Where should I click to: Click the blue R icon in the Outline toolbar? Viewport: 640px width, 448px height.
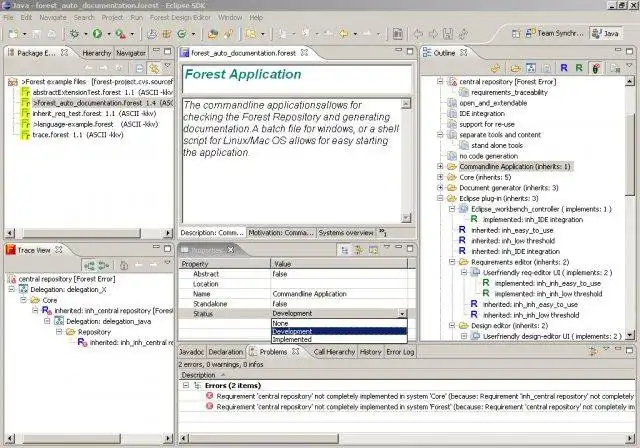(x=564, y=68)
